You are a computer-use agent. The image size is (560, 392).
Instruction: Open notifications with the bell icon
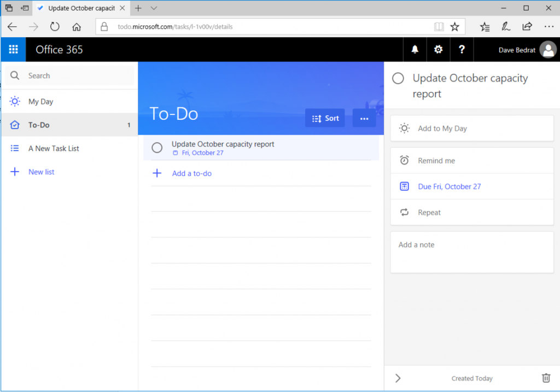pos(415,49)
